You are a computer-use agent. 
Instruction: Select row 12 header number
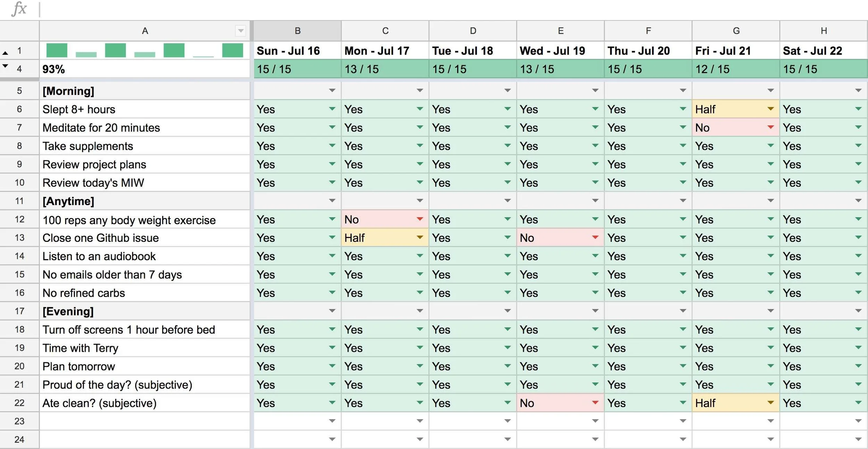point(19,219)
